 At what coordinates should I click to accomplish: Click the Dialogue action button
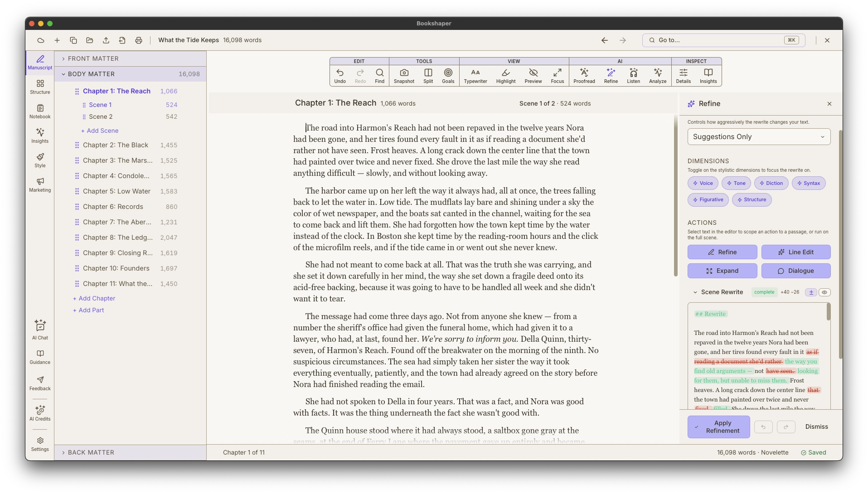[796, 271]
